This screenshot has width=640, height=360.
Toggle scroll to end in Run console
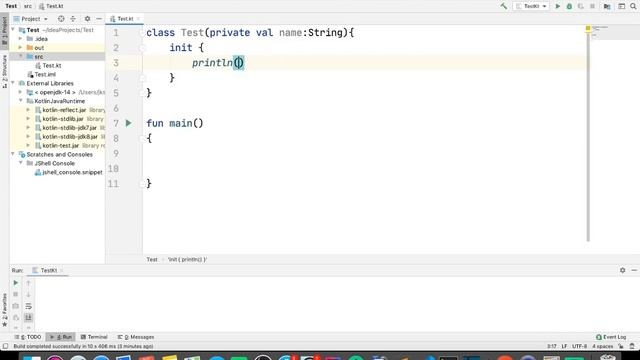click(x=29, y=318)
